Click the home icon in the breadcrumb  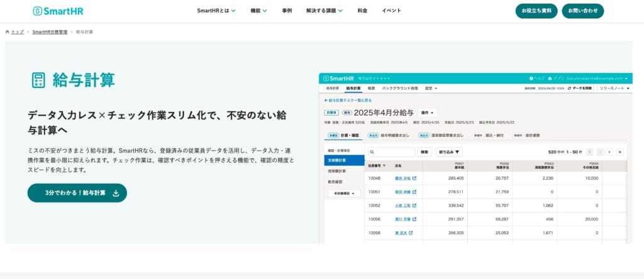pyautogui.click(x=8, y=31)
